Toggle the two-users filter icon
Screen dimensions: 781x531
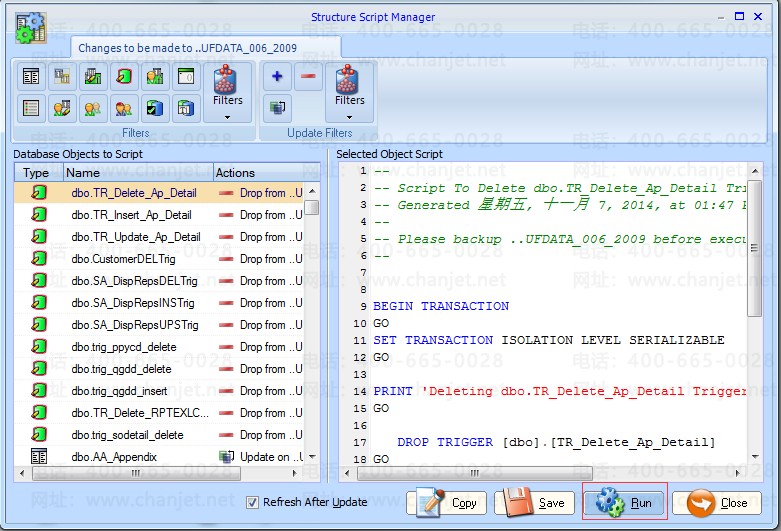coord(93,108)
